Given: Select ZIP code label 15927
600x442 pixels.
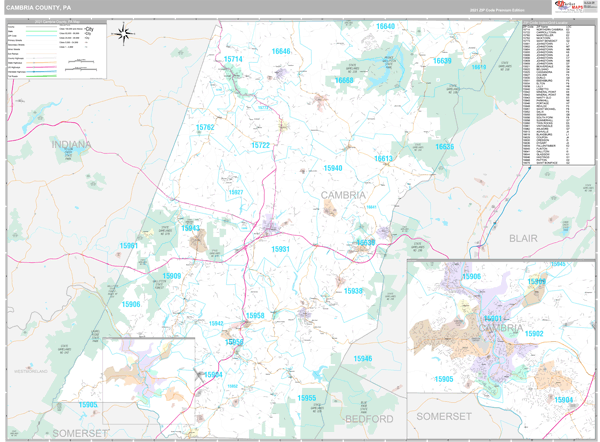Looking at the screenshot, I should click(x=236, y=192).
